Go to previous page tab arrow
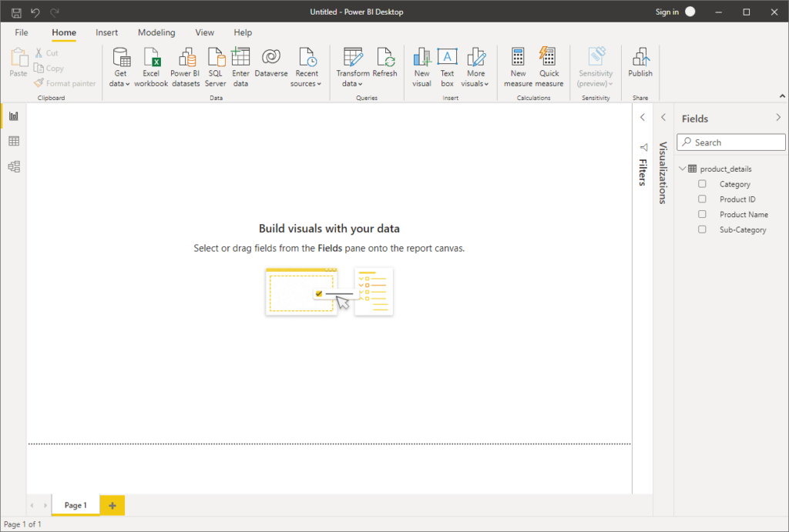 [32, 505]
